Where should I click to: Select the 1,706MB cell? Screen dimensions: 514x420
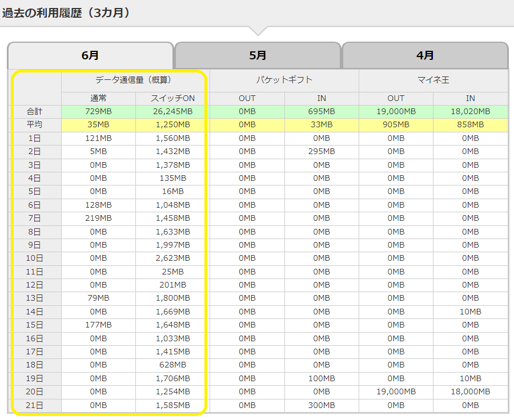pyautogui.click(x=172, y=379)
